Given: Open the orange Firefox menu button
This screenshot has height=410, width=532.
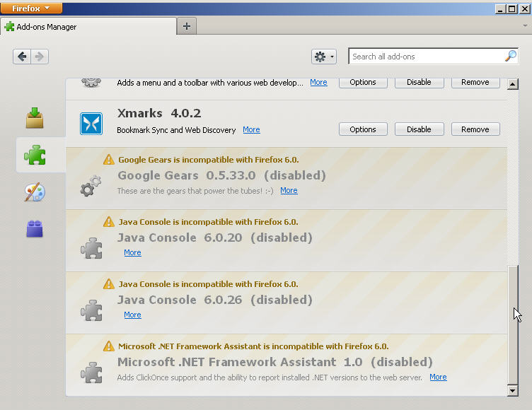Looking at the screenshot, I should [31, 8].
